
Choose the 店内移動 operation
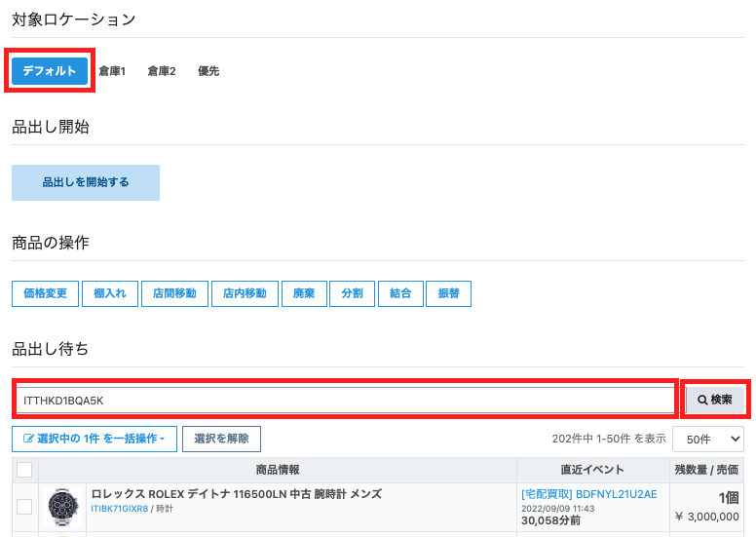point(245,293)
